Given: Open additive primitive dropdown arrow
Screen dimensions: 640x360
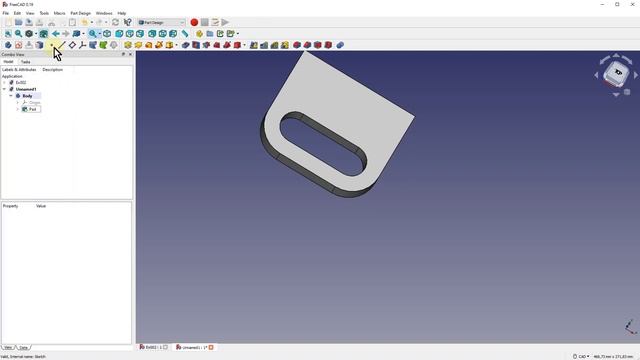Looking at the screenshot, I should 176,45.
